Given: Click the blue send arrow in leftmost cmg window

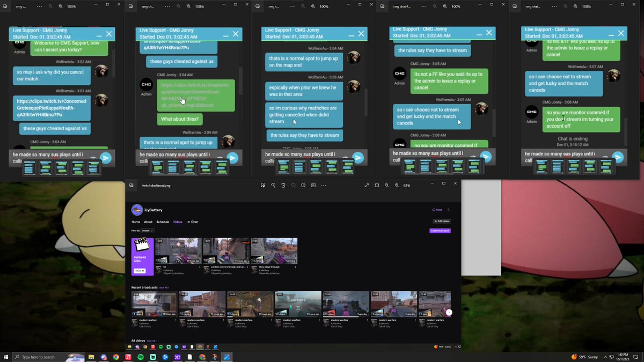Looking at the screenshot, I should click(x=106, y=158).
